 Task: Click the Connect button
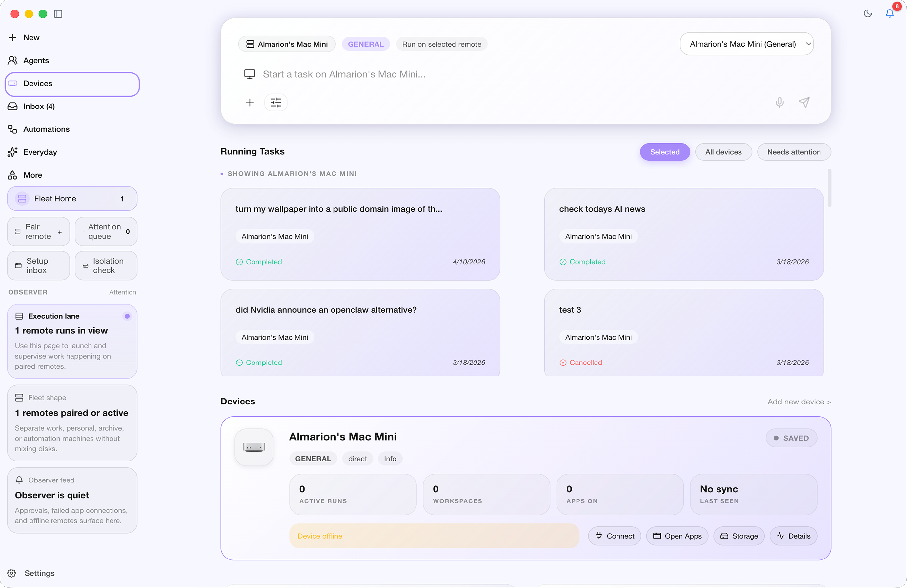pos(615,536)
